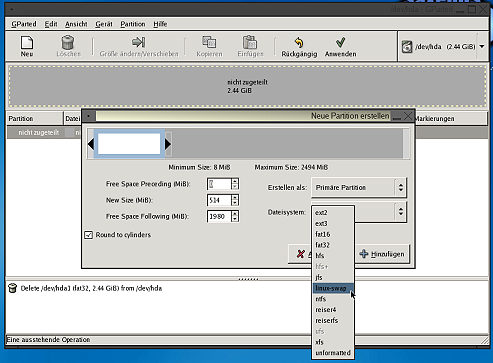Open the Hilfe menu
Screen dimensions: 493x363
(x=160, y=24)
